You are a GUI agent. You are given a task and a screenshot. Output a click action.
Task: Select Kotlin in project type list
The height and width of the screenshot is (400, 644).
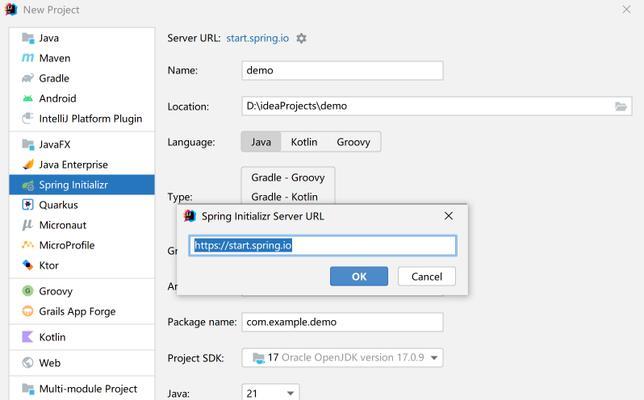point(82,337)
